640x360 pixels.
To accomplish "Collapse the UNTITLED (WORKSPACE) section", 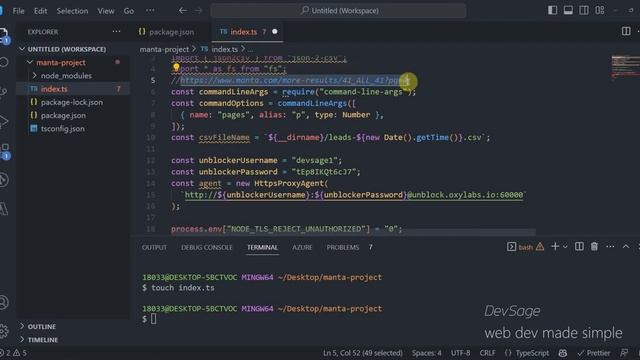I will click(73, 49).
